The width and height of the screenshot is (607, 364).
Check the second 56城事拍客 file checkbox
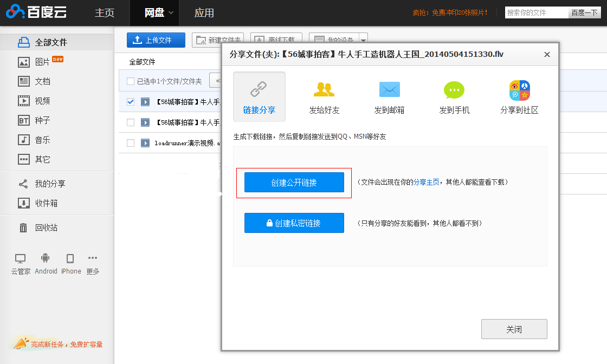(131, 122)
